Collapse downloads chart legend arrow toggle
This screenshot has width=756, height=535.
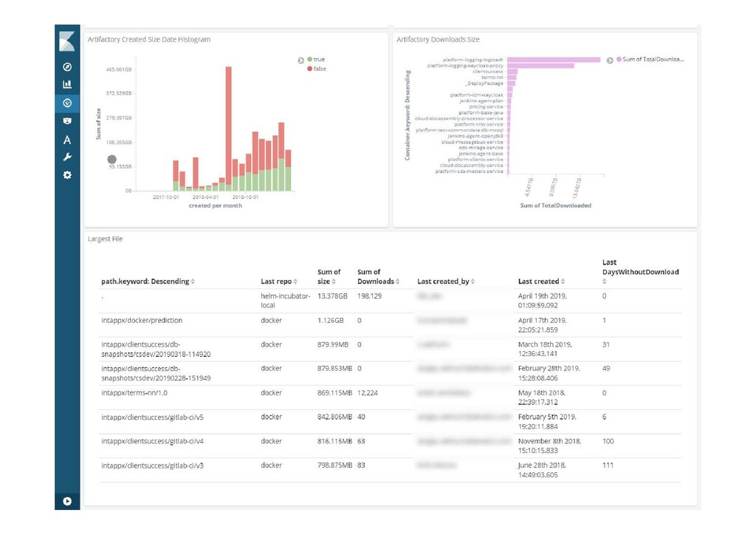tap(610, 61)
